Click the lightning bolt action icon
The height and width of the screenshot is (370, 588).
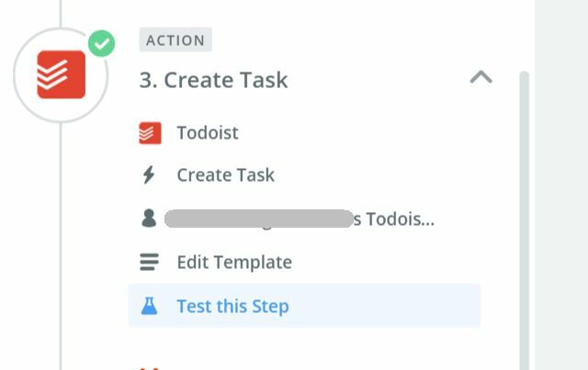149,174
